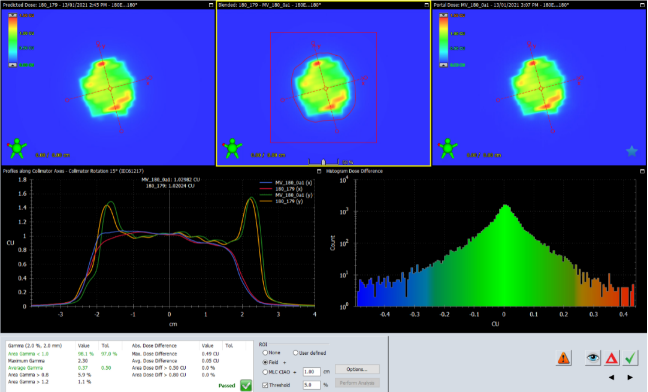Select the Maximum Gamma row label
Screen dimensions: 648x392
coord(26,361)
